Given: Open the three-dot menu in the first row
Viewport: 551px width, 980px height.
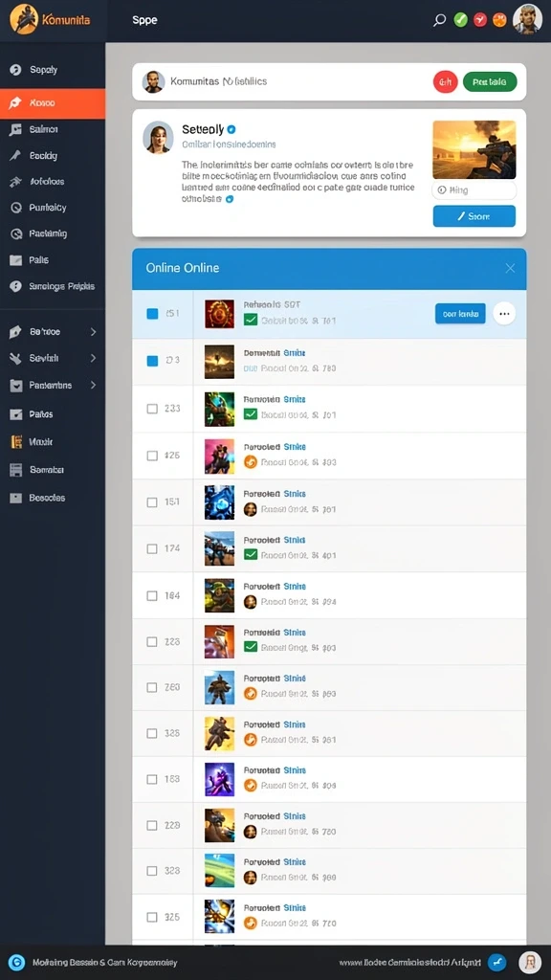Looking at the screenshot, I should pos(504,314).
